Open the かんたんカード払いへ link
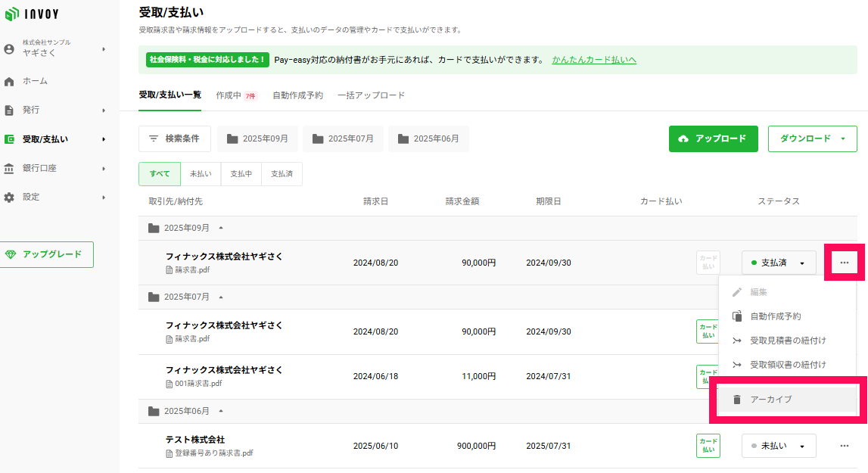This screenshot has width=868, height=473. (x=594, y=60)
